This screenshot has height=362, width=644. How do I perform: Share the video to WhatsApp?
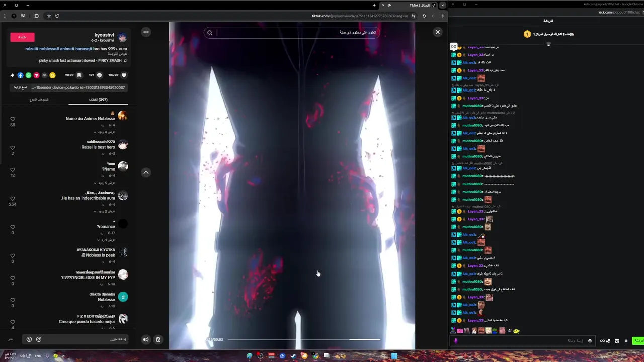[x=28, y=75]
